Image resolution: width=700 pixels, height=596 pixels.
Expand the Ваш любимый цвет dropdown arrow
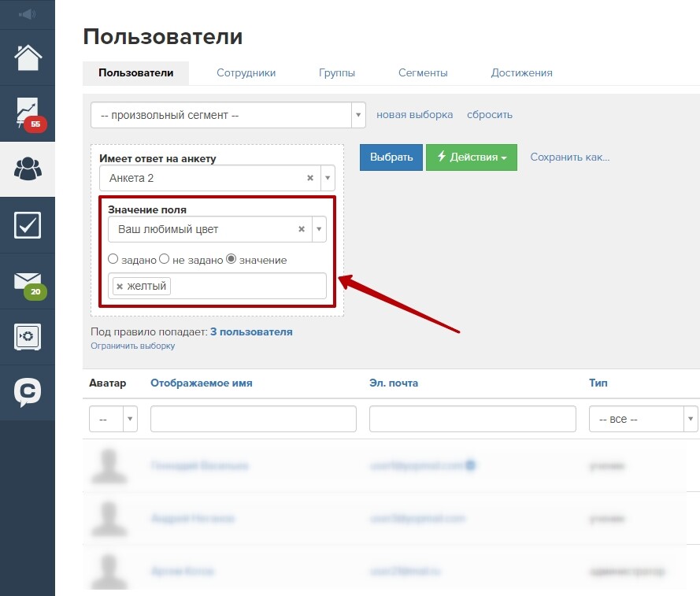[319, 229]
